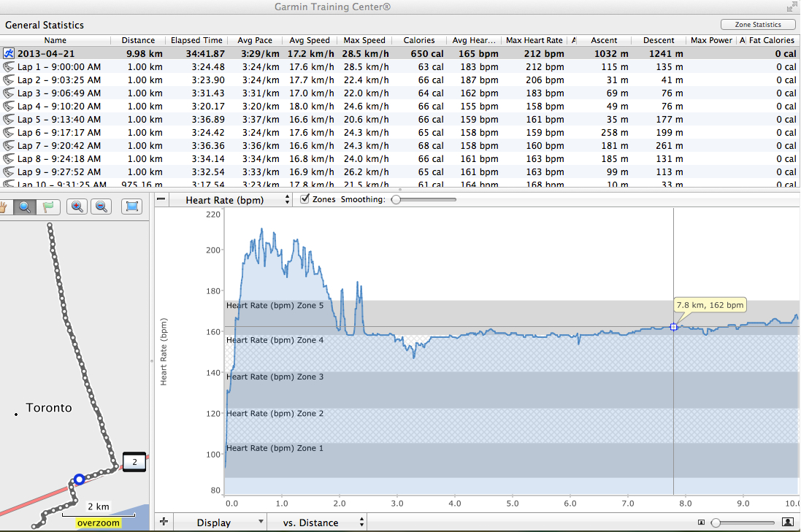801x532 pixels.
Task: Select the "Lap 8 – 9:24:18 AM" row name
Action: (59, 159)
